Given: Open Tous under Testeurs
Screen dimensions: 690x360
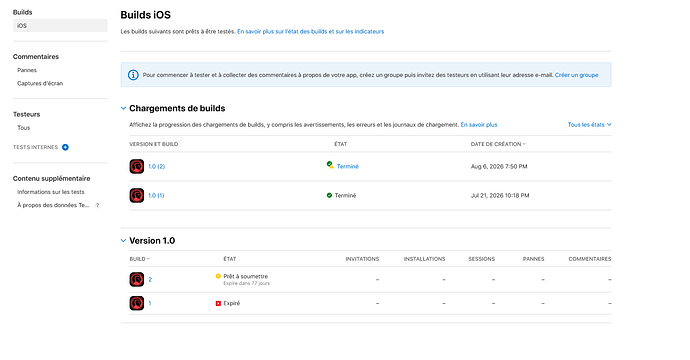Looking at the screenshot, I should click(24, 128).
